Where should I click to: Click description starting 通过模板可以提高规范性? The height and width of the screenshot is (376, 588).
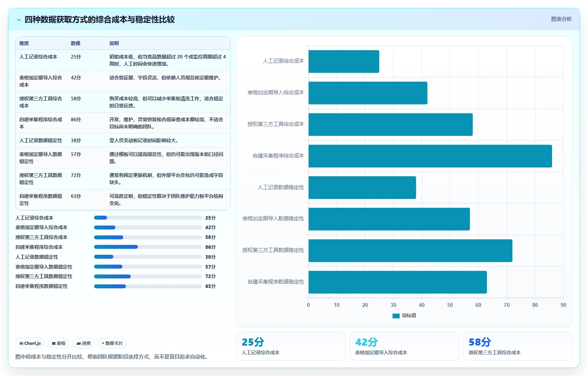click(x=166, y=158)
